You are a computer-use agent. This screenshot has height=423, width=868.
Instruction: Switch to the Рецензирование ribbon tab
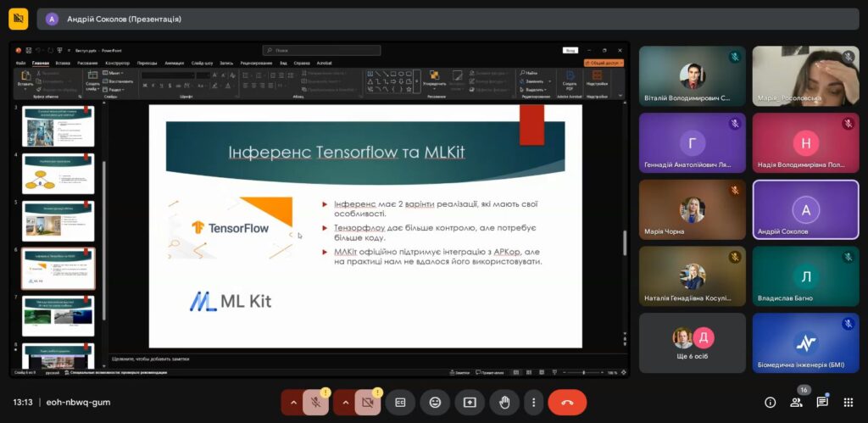click(256, 63)
